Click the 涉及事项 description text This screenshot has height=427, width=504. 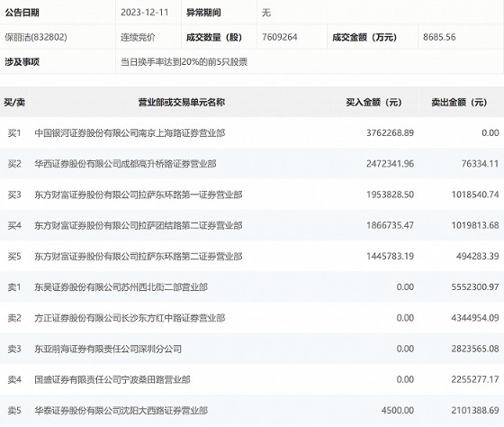[184, 62]
